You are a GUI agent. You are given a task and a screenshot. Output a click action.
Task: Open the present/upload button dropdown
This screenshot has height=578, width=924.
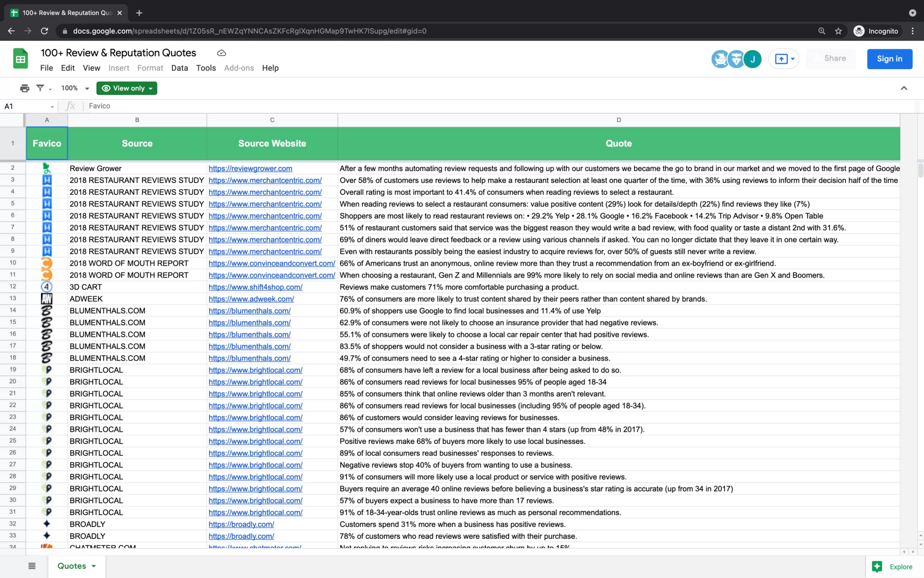(793, 59)
